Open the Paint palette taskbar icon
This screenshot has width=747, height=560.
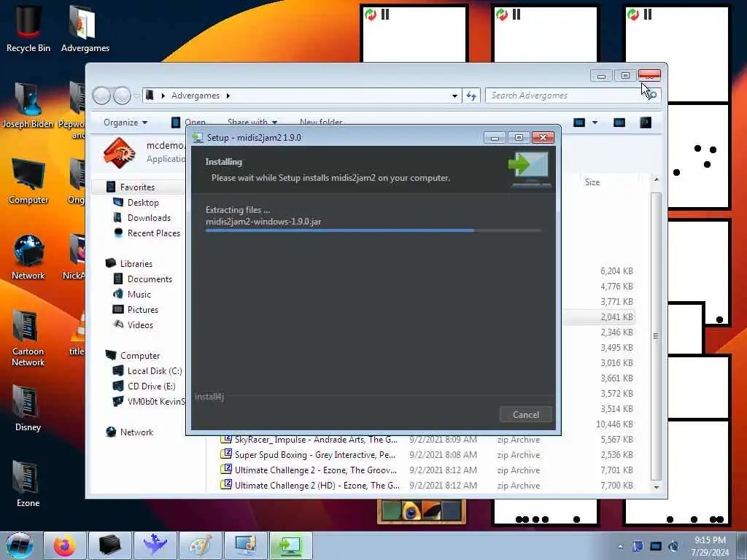click(200, 545)
